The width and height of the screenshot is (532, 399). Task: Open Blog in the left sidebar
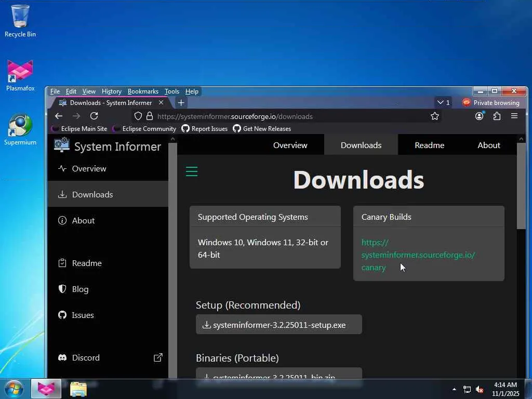108,289
